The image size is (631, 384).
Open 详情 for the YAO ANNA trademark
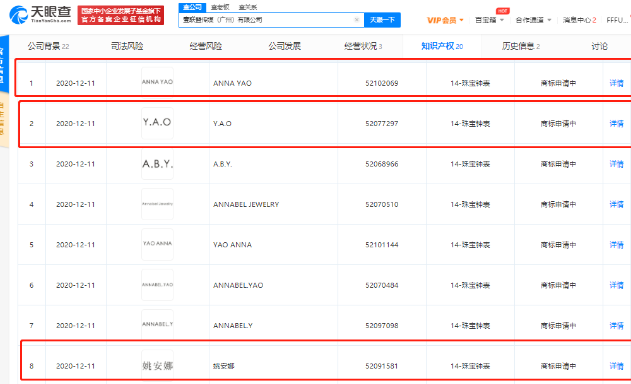(616, 245)
